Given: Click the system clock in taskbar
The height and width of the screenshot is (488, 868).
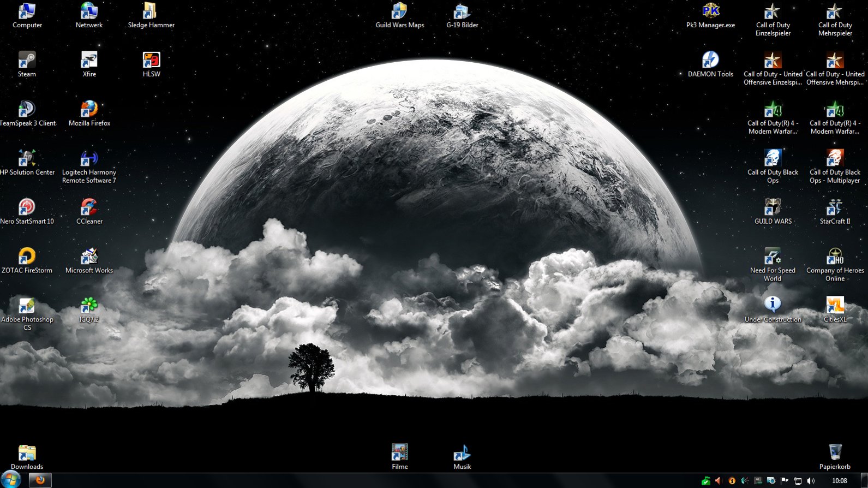Looking at the screenshot, I should tap(839, 481).
